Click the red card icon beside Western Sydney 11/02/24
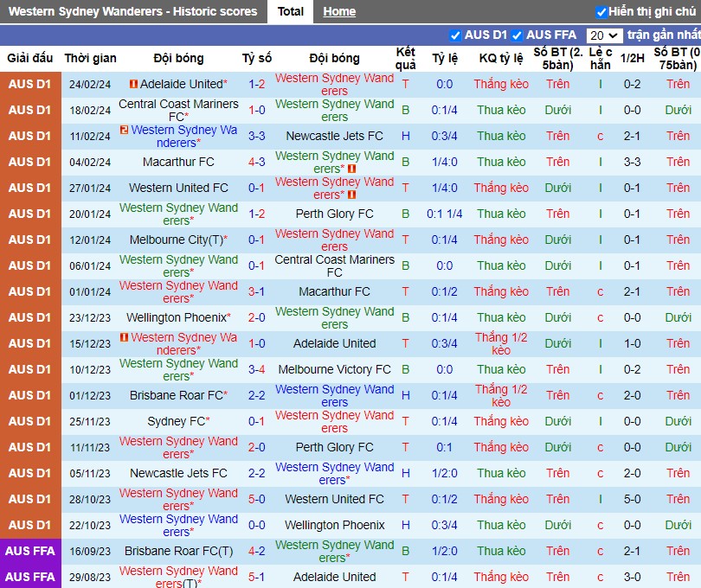Viewport: 701px width, 588px height. coord(125,130)
